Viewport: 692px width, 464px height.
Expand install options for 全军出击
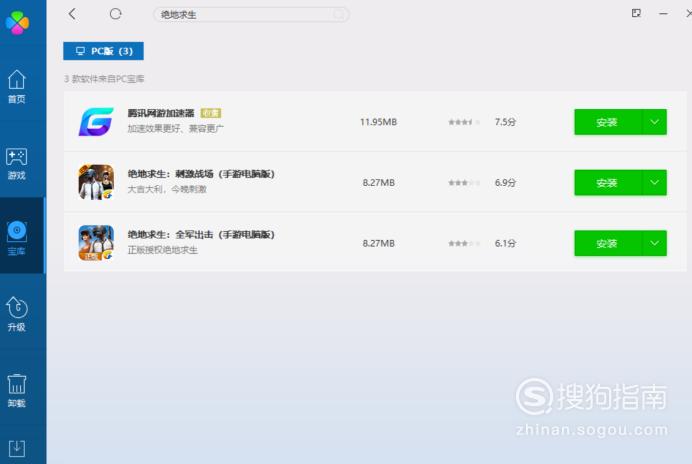pyautogui.click(x=654, y=243)
